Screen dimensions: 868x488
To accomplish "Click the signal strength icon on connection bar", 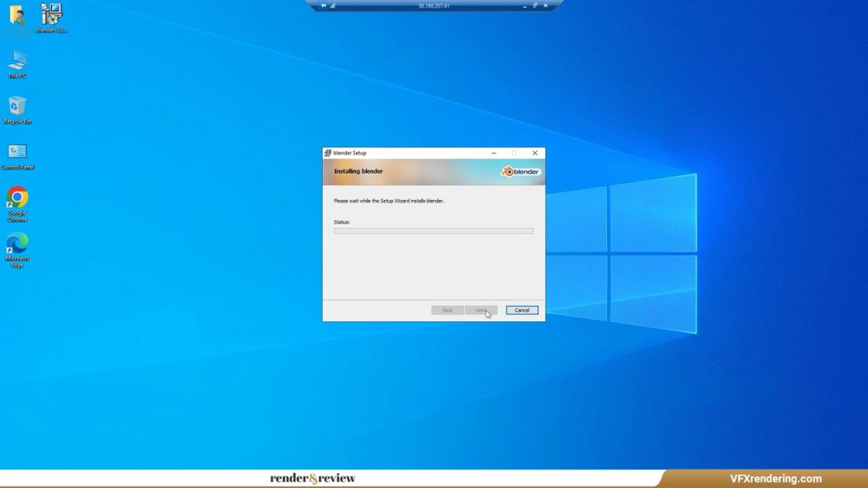I will [332, 6].
